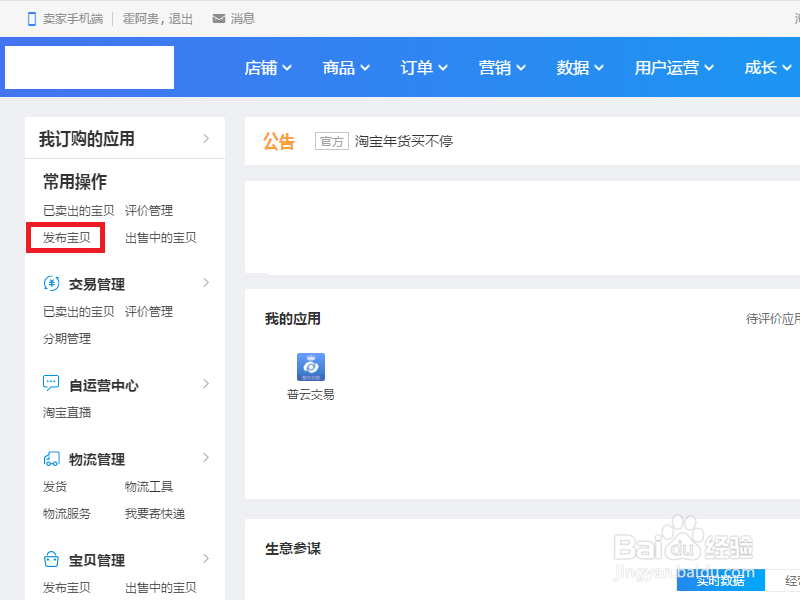Open the 普云交易 application icon
The image size is (800, 600).
pos(310,367)
